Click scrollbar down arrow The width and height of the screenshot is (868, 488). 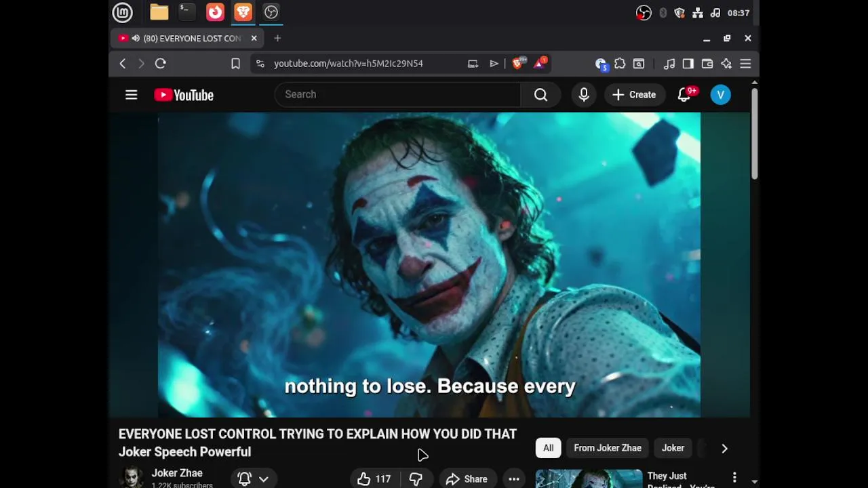(x=754, y=482)
